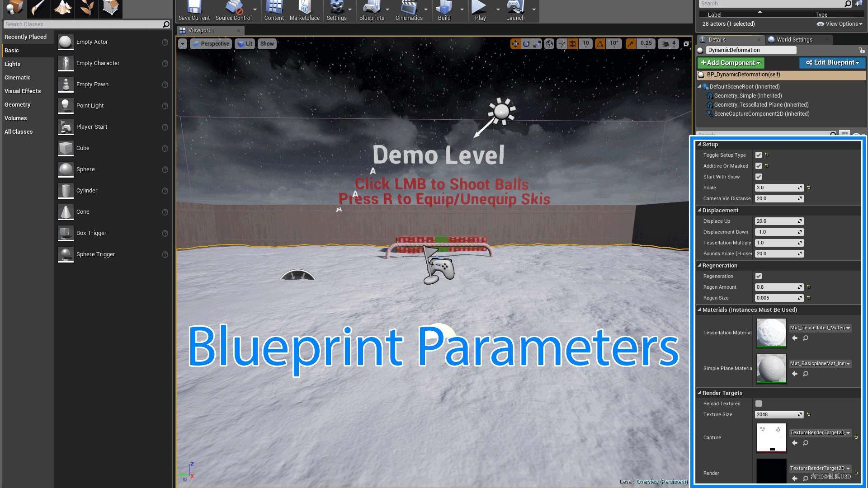Toggle world/local coordinate system globe

pos(549,44)
